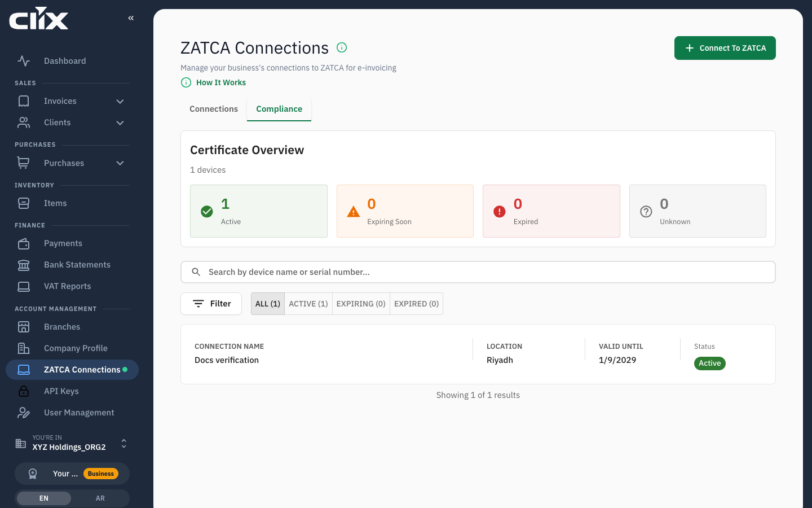The width and height of the screenshot is (812, 508).
Task: Collapse the sidebar with double-chevron icon
Action: point(131,18)
